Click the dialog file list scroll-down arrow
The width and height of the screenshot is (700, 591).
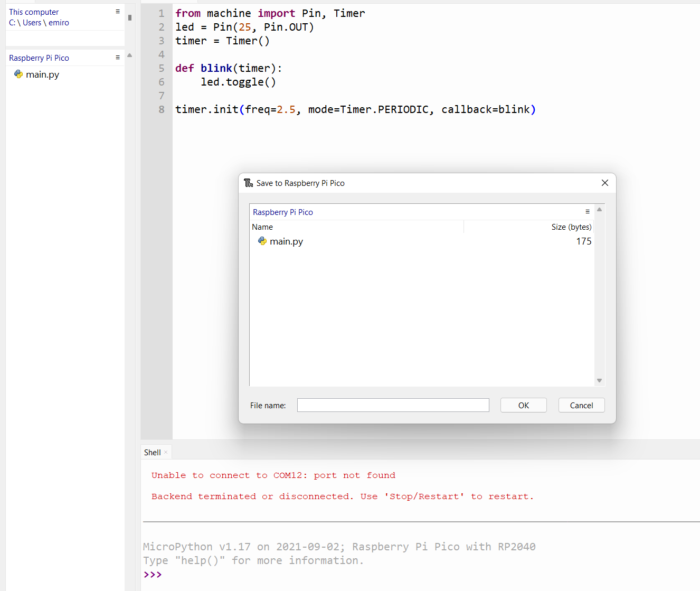599,380
